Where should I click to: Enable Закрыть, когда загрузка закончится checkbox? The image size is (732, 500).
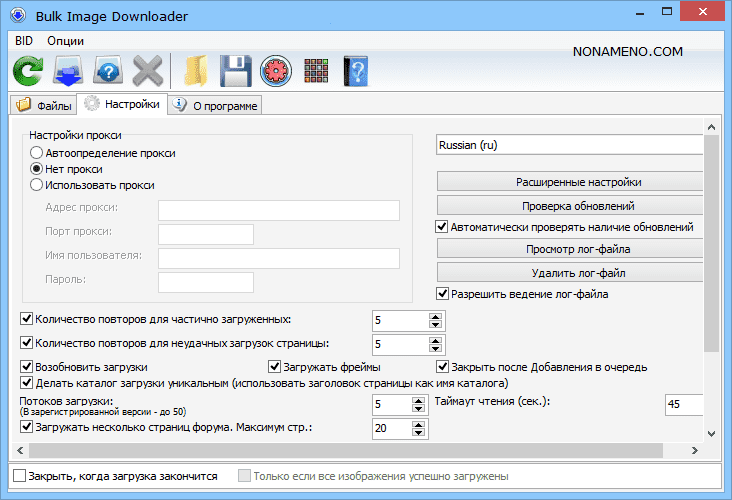pos(21,476)
